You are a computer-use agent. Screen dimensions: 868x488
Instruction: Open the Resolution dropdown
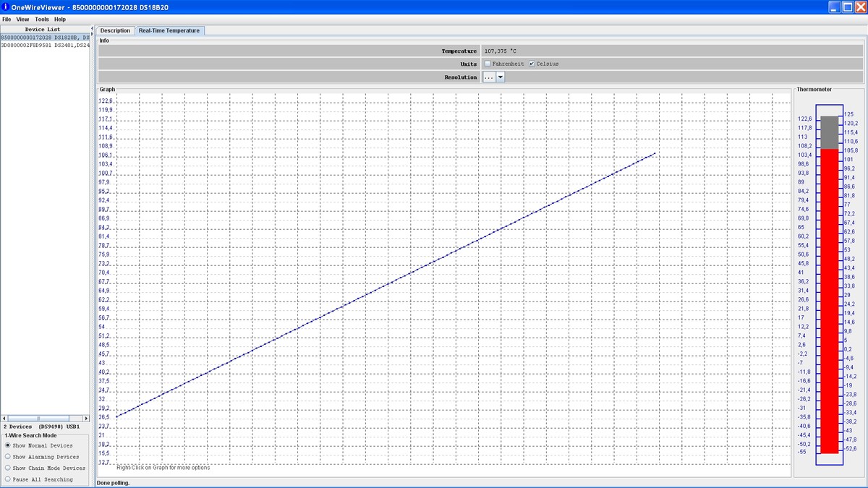[500, 77]
